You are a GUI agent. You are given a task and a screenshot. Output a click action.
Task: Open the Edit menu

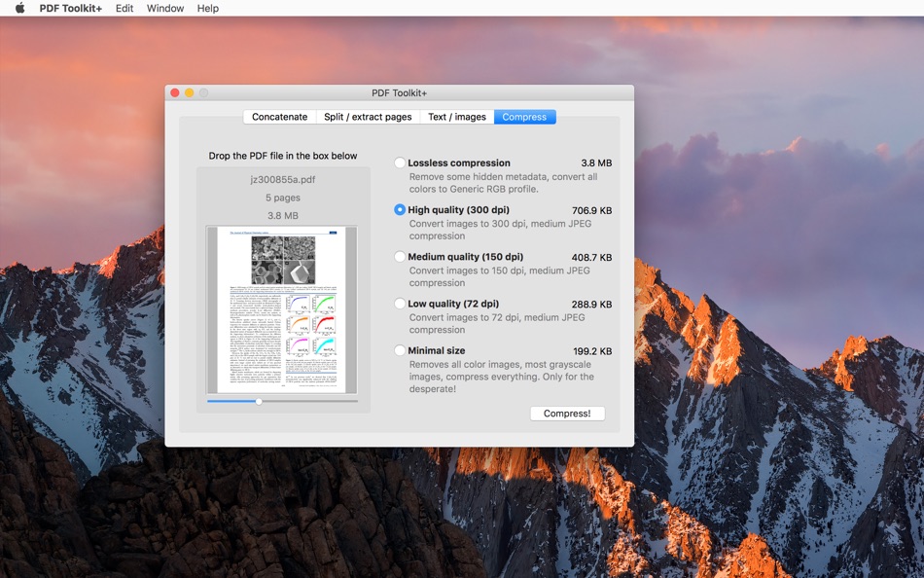pos(124,8)
